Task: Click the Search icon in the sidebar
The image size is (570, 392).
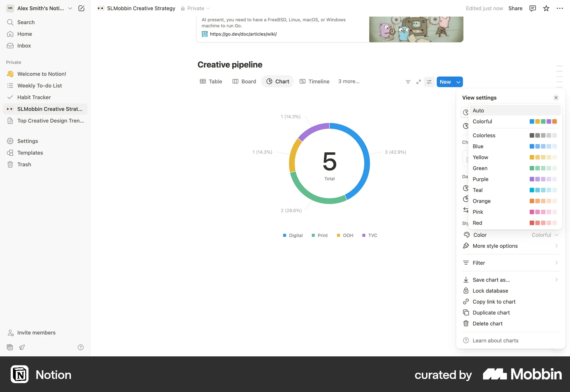Action: (x=10, y=22)
